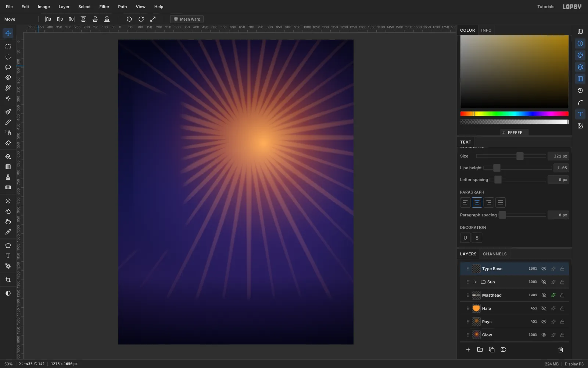This screenshot has height=368, width=588.
Task: Click the Line height value field
Action: point(560,168)
